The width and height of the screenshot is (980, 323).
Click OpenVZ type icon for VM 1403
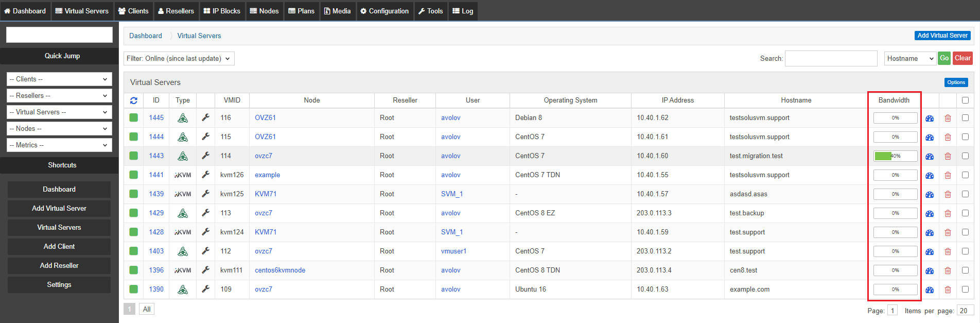pyautogui.click(x=183, y=251)
